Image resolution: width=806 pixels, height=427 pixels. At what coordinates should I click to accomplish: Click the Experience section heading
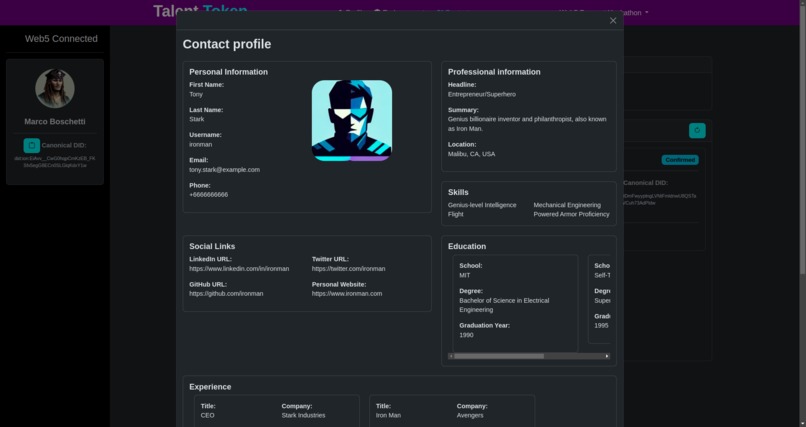click(210, 387)
